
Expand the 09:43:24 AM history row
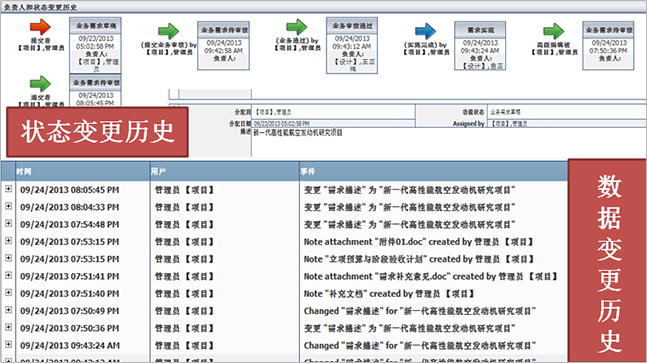click(x=8, y=344)
